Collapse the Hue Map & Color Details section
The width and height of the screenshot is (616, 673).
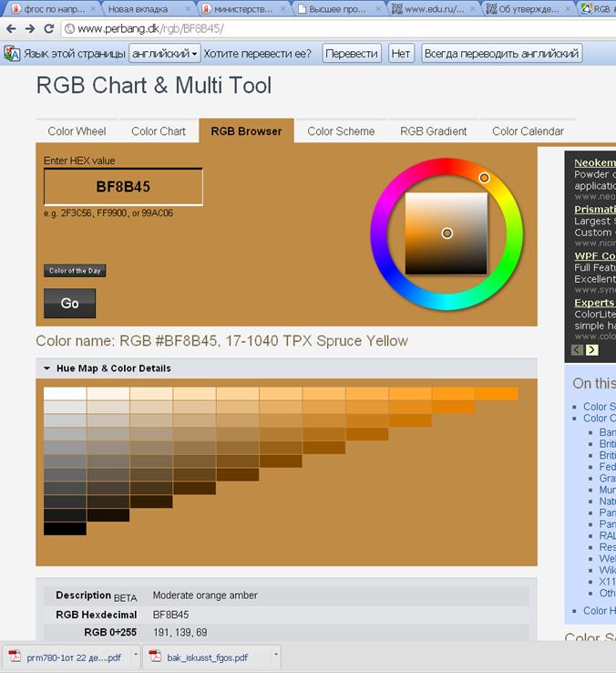click(46, 368)
